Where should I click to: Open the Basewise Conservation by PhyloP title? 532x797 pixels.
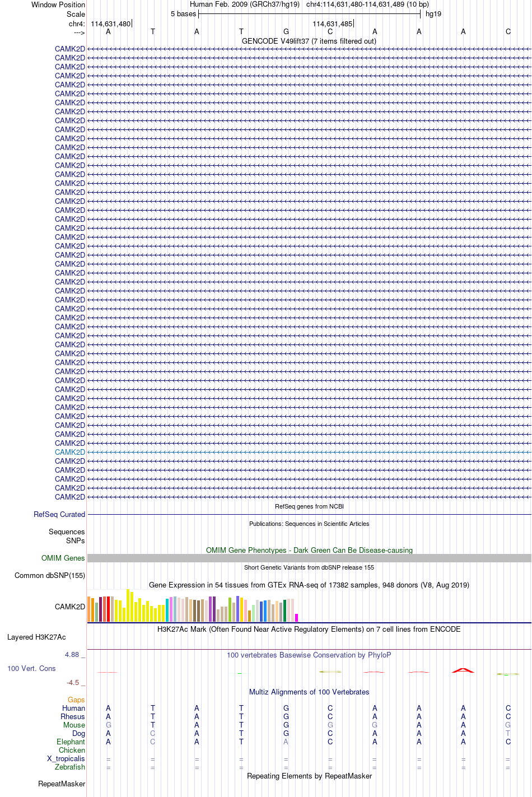[309, 655]
